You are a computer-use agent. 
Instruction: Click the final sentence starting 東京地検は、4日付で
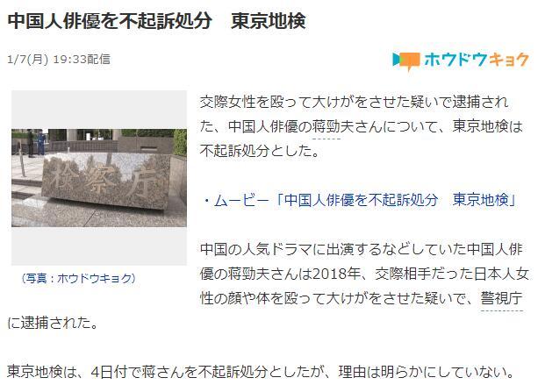262,372
